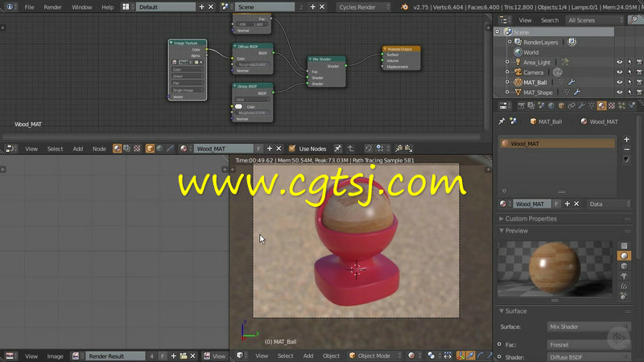Select the Modifiers wrench properties tab
Screen dimensions: 644x362
tap(581, 106)
